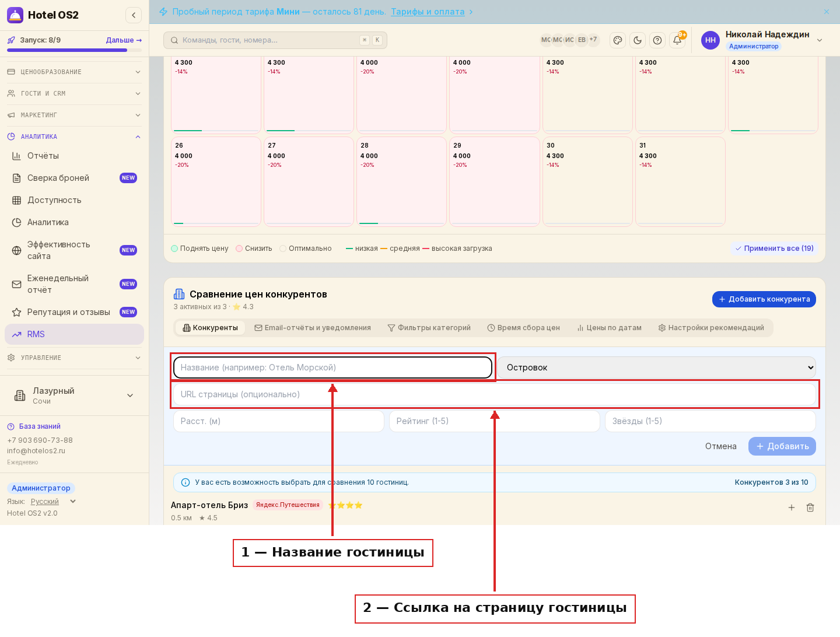This screenshot has height=637, width=840.
Task: Switch to Email-отчёты и уведомления tab
Action: tap(313, 328)
